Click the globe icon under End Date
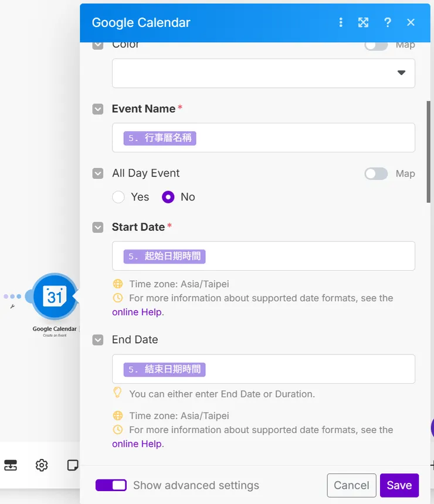This screenshot has height=504, width=434. coord(118,416)
